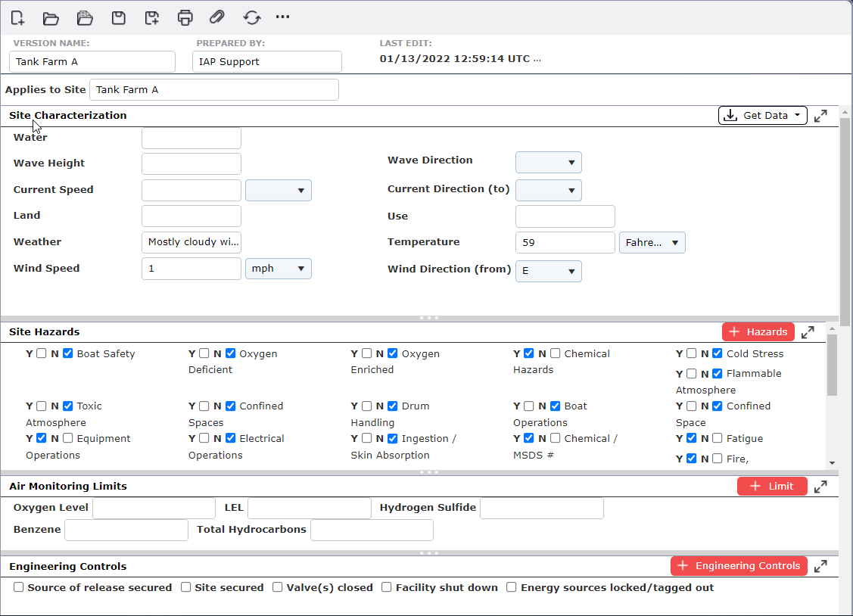Enable the Facility shut down checkbox

click(387, 587)
